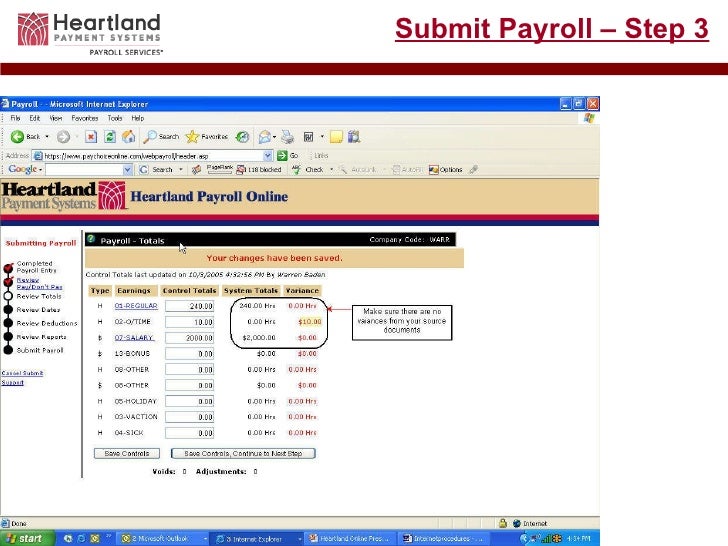This screenshot has height=546, width=728.
Task: Click the yellow Discuss note icon
Action: click(x=336, y=136)
